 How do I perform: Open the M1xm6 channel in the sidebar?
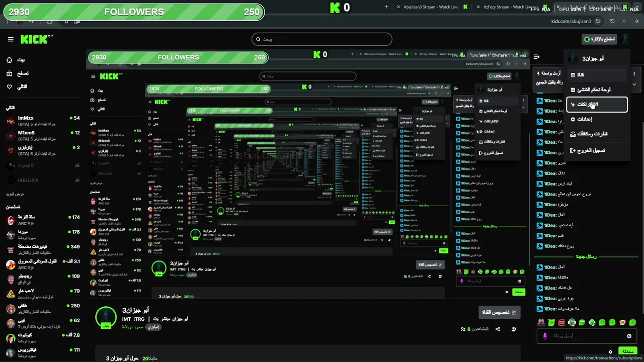[x=43, y=135]
